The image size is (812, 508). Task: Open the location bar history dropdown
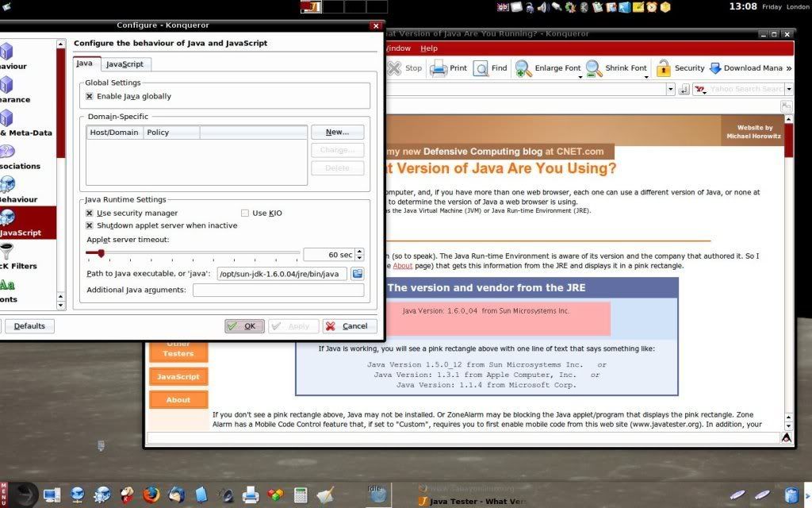pos(671,89)
